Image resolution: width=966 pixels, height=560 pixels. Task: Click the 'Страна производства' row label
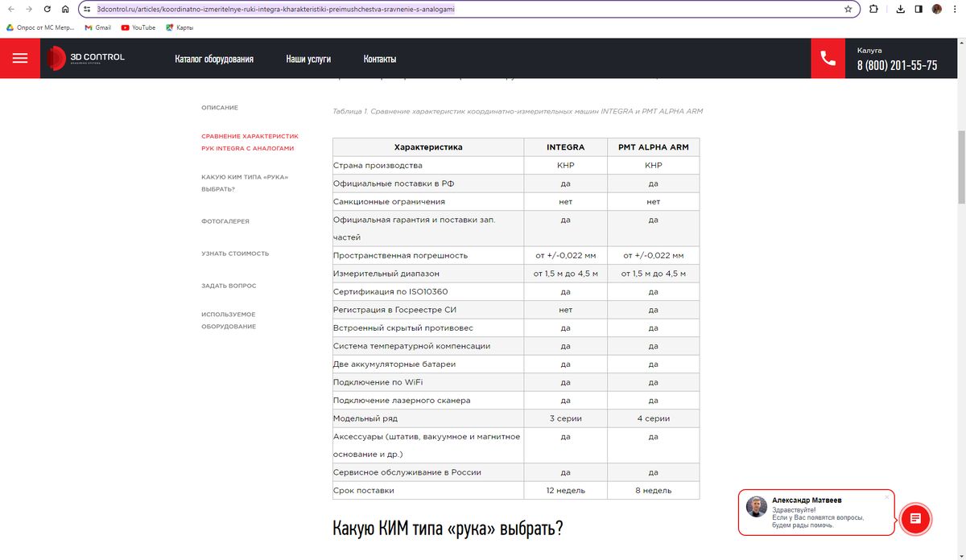pos(378,165)
